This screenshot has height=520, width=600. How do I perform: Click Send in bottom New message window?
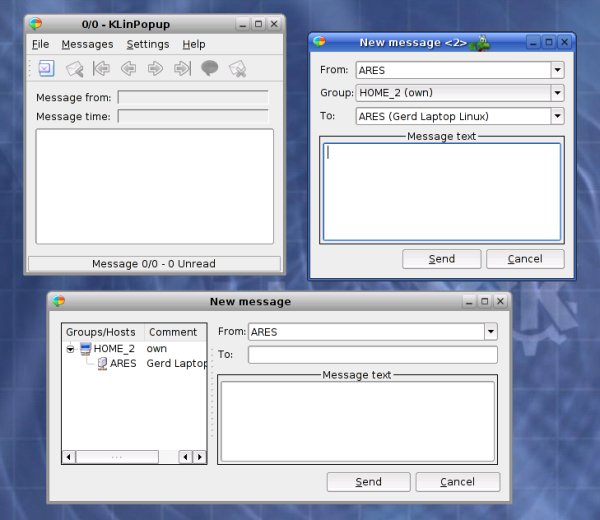coord(368,482)
